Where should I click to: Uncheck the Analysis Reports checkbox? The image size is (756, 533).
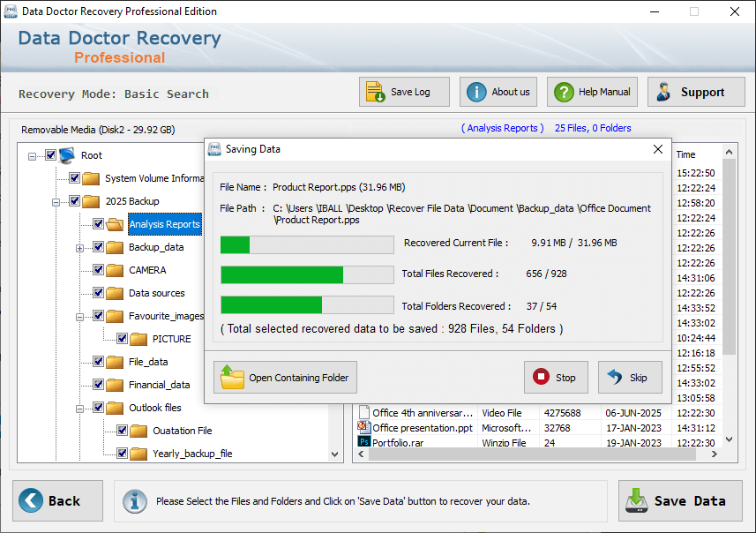(98, 224)
